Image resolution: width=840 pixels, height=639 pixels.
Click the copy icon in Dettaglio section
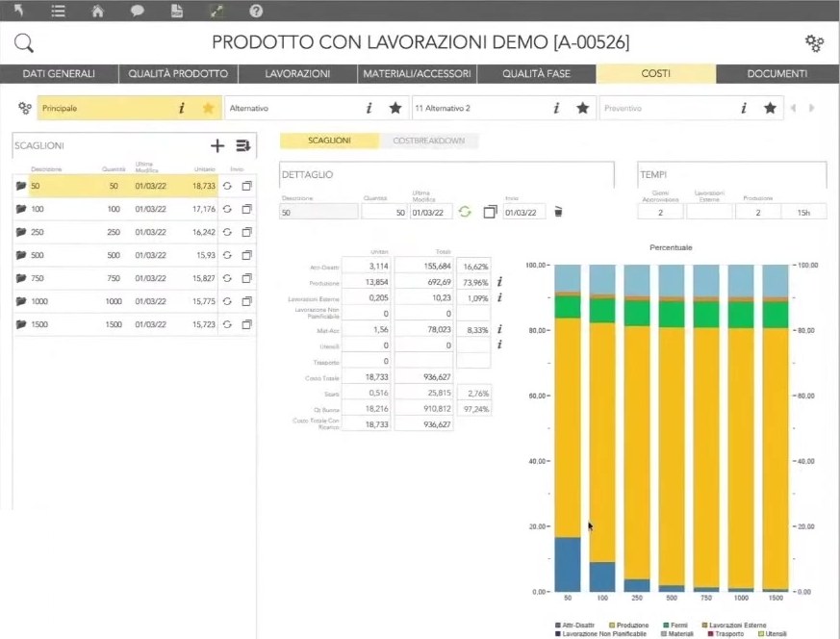[x=490, y=212]
